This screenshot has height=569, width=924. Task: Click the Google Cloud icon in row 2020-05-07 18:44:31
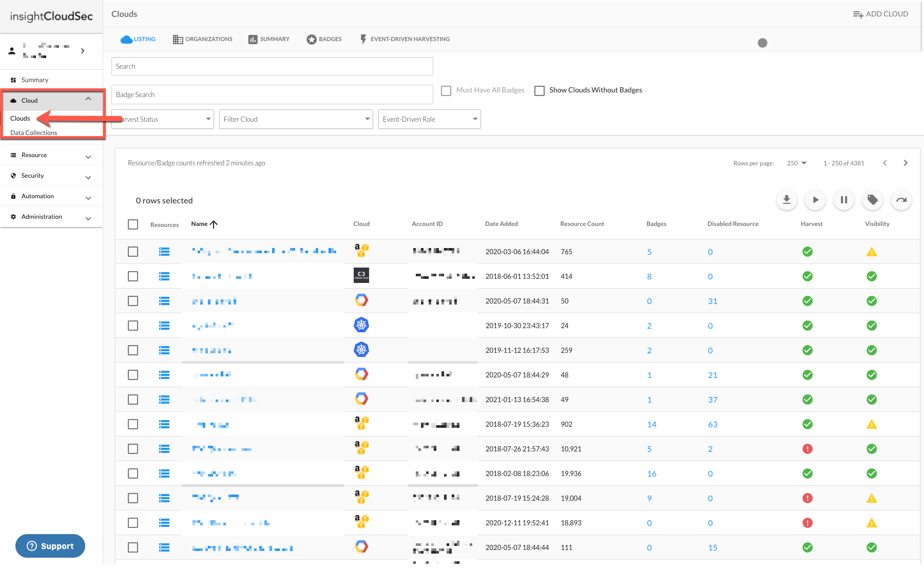(x=361, y=300)
